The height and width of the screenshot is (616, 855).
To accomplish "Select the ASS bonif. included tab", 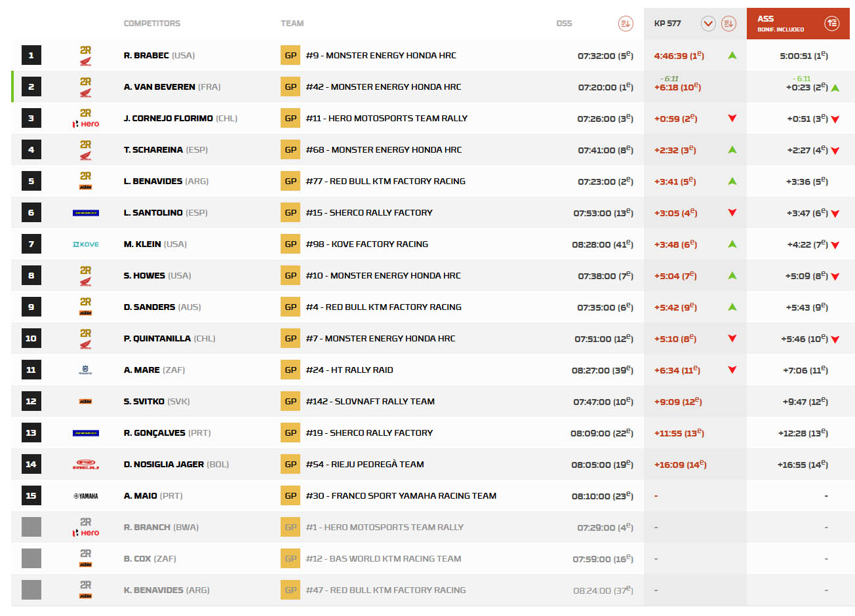I will click(x=780, y=24).
